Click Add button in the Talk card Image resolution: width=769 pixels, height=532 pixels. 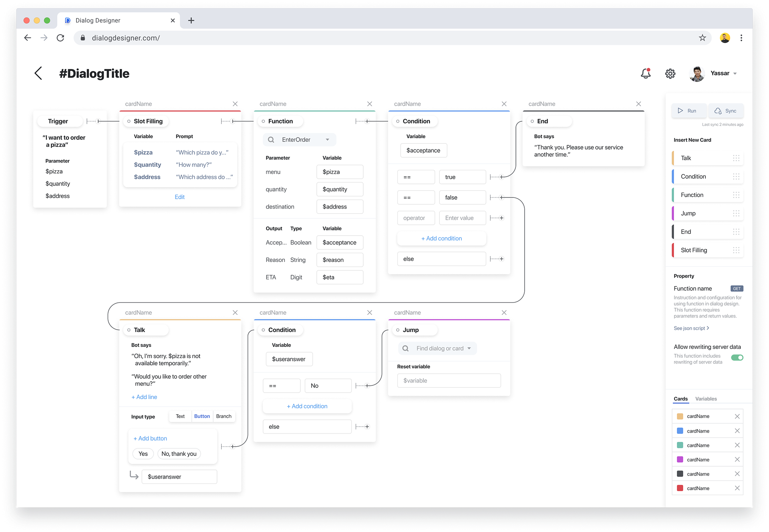pos(150,438)
